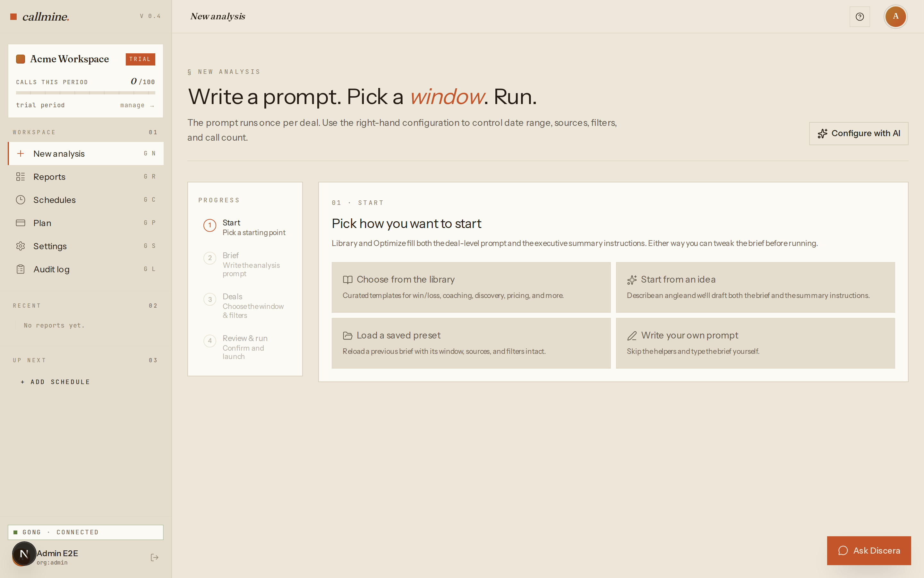Click the Acme Workspace orange icon
Image resolution: width=924 pixels, height=578 pixels.
point(21,59)
